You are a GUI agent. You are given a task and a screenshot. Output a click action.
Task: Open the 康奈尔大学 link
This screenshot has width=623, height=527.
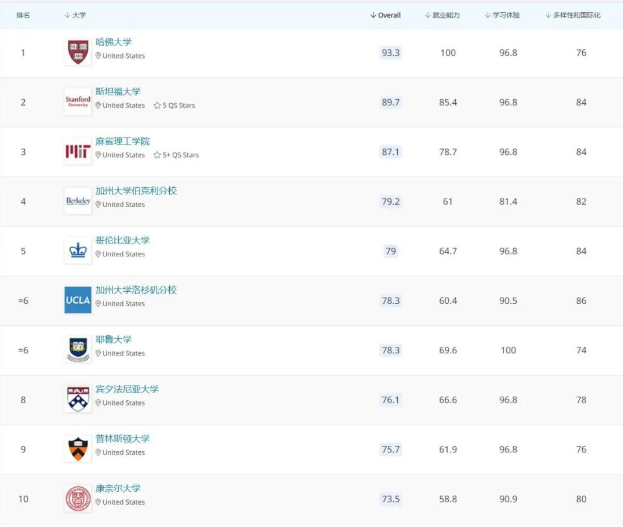pos(118,488)
